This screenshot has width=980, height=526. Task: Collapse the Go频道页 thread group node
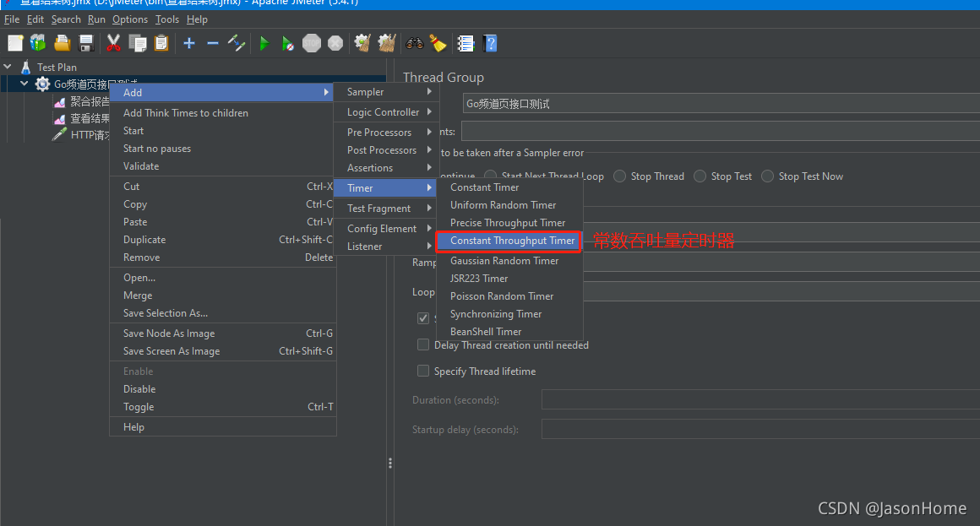pos(24,83)
